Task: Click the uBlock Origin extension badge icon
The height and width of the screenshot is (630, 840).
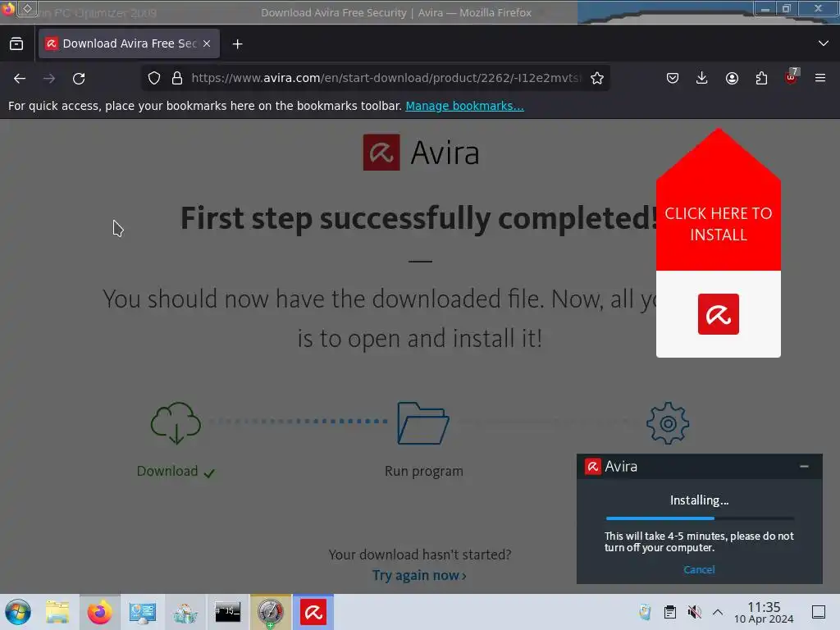Action: (x=792, y=77)
